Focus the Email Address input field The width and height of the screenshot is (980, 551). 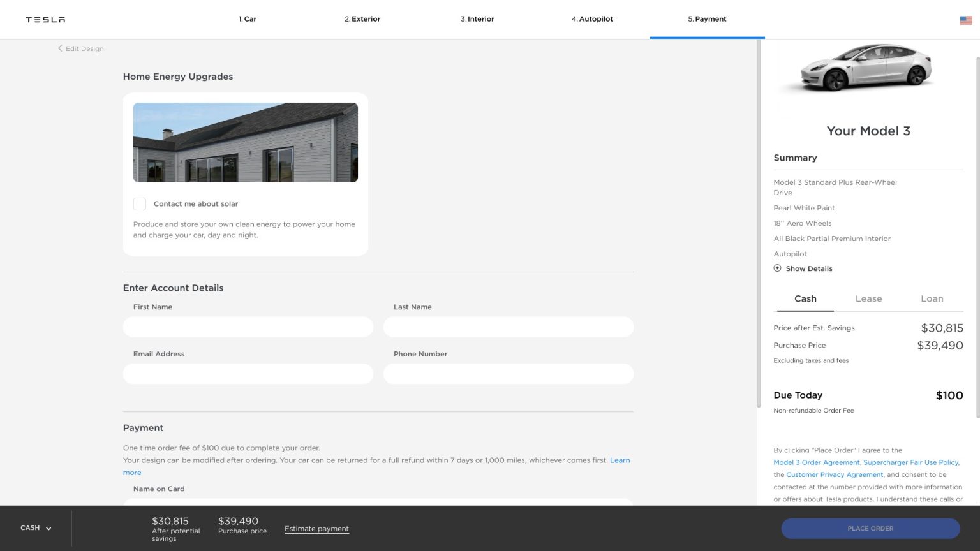[248, 374]
